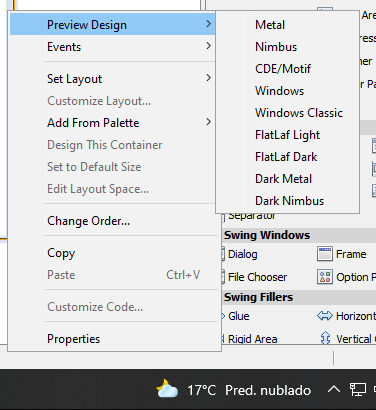
Task: Pick Rigid Area in Swing Fillers
Action: point(252,339)
